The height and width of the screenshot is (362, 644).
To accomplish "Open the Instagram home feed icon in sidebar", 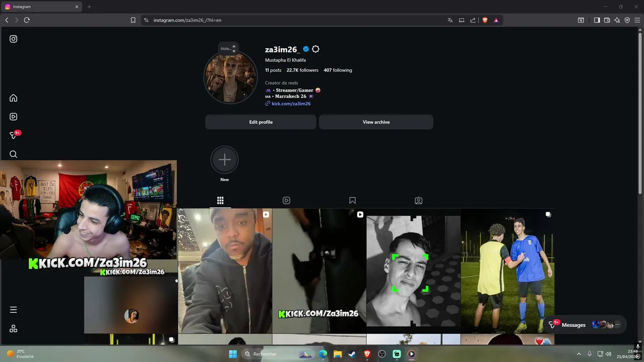I will coord(14,98).
